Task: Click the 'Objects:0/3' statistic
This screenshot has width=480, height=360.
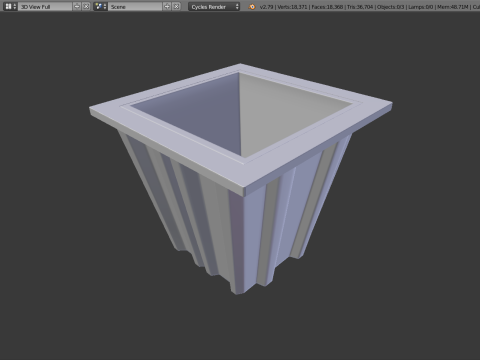Action: click(x=390, y=7)
